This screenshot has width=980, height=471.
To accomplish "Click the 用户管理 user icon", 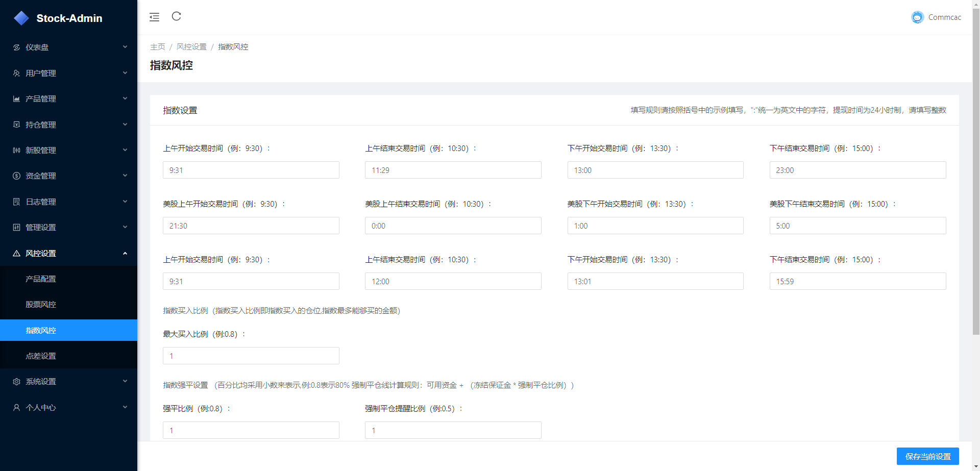I will (16, 73).
